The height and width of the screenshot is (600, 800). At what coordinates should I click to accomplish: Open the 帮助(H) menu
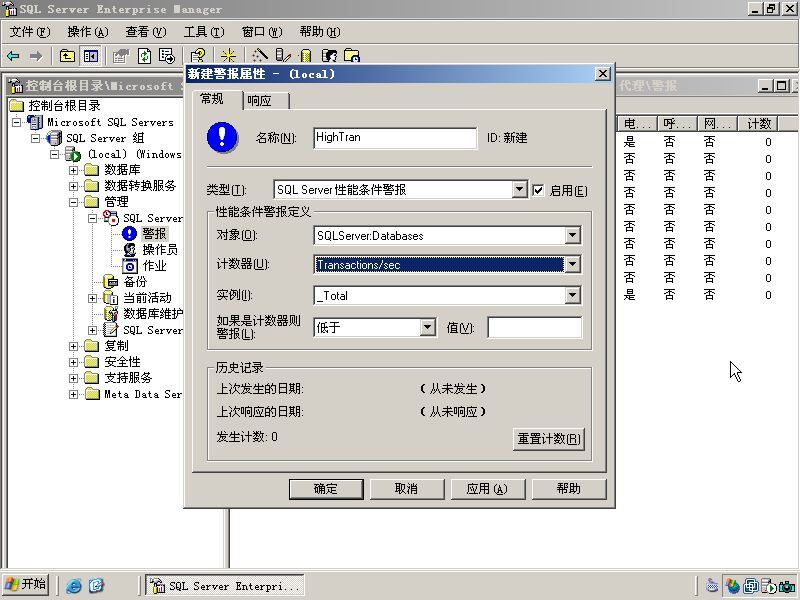320,32
